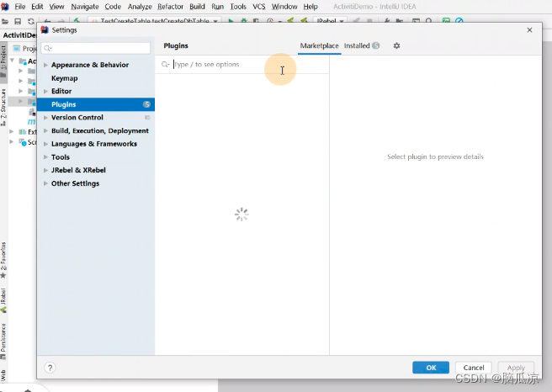The width and height of the screenshot is (552, 392).
Task: Click the IntelliJ IDEA logo in the menu bar
Action: [x=4, y=7]
